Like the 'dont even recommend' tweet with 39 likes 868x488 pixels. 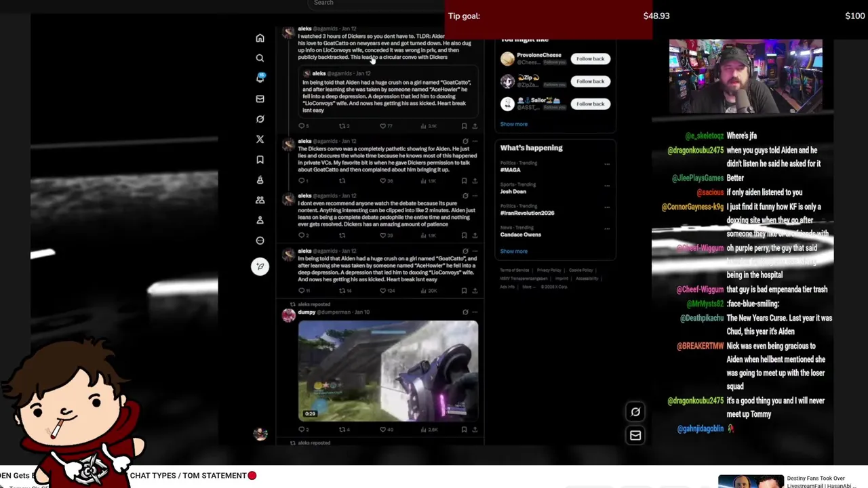click(385, 235)
